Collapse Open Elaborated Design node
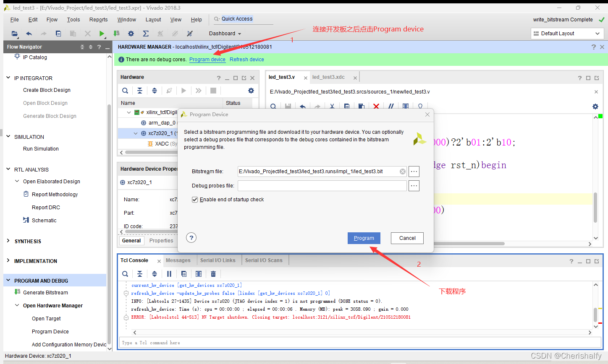The height and width of the screenshot is (364, 608). point(17,181)
